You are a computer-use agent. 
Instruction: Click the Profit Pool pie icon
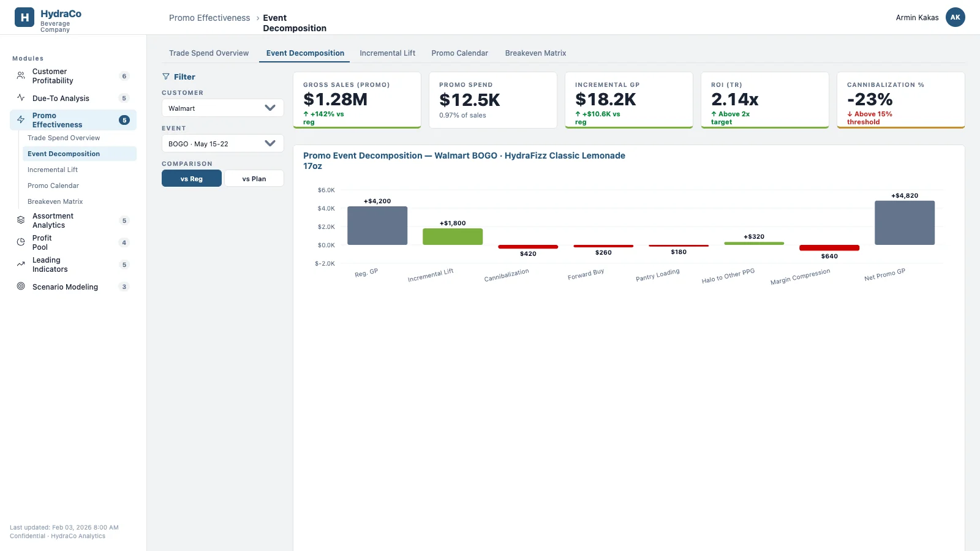pos(21,242)
